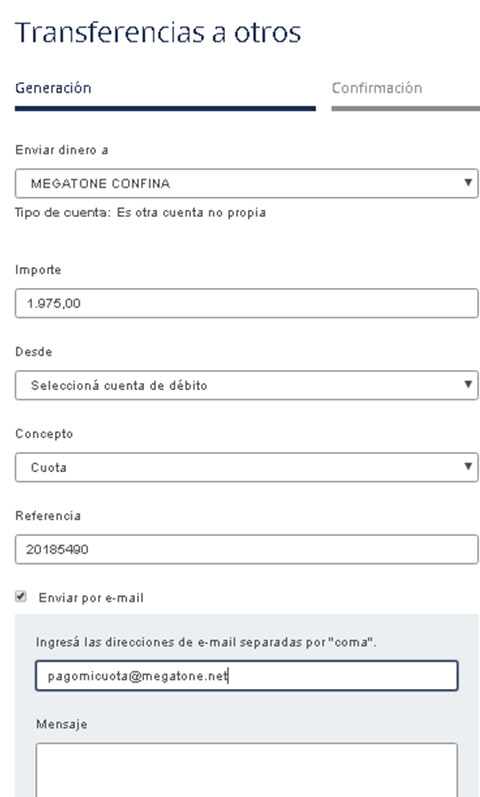
Task: Click the Tipo de cuenta description text
Action: pyautogui.click(x=140, y=212)
